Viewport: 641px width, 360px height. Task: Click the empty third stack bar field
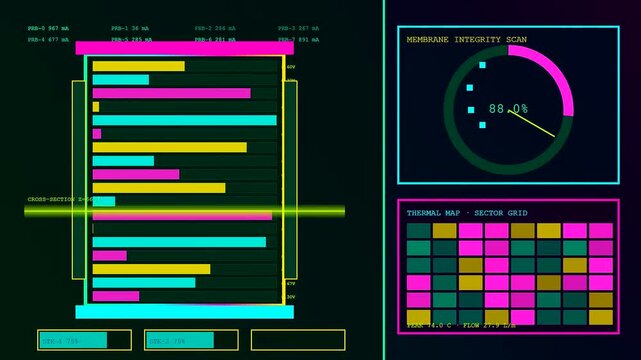(298, 340)
